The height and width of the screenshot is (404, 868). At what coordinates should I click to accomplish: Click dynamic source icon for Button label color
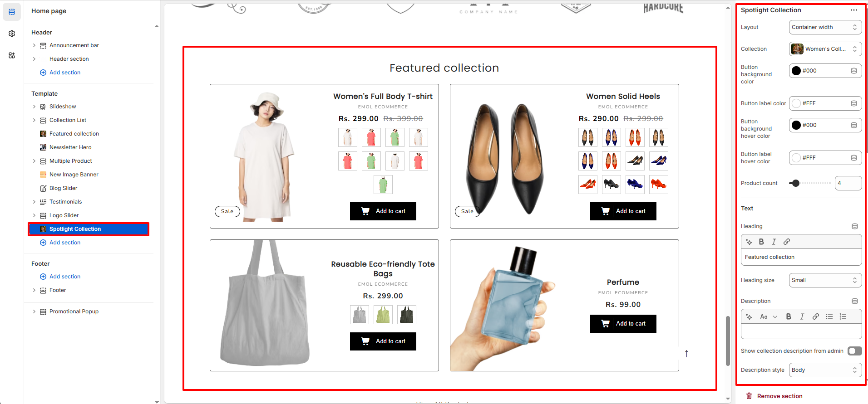coord(854,103)
